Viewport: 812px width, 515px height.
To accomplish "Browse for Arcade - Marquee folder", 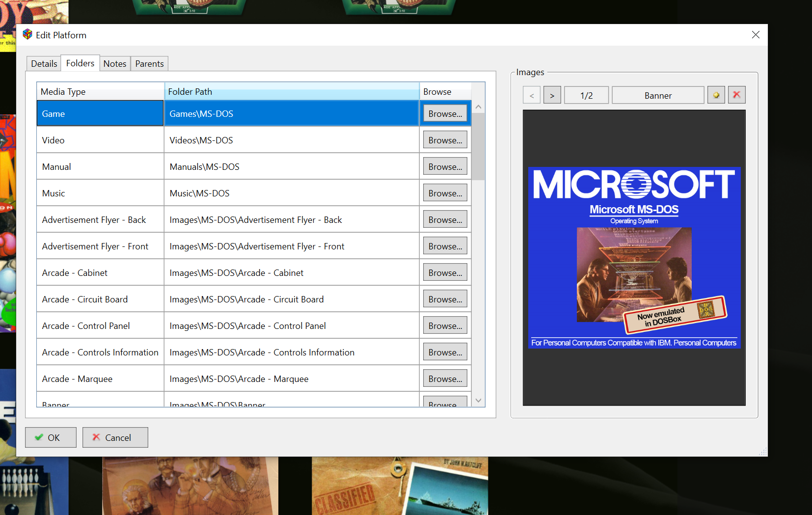I will coord(445,379).
